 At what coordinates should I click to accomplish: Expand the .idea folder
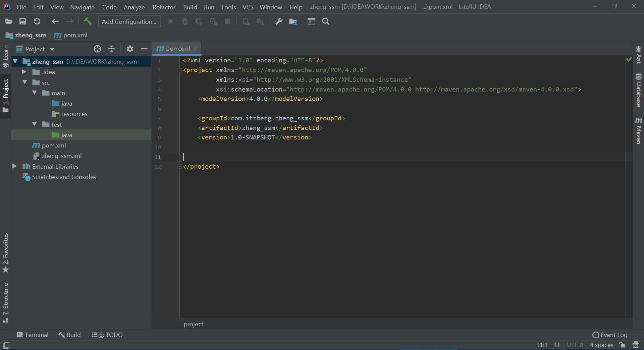24,72
